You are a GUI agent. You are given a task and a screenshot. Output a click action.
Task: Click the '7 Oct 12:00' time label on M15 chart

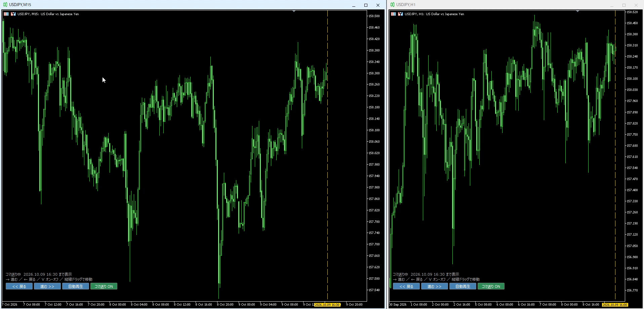pos(53,305)
